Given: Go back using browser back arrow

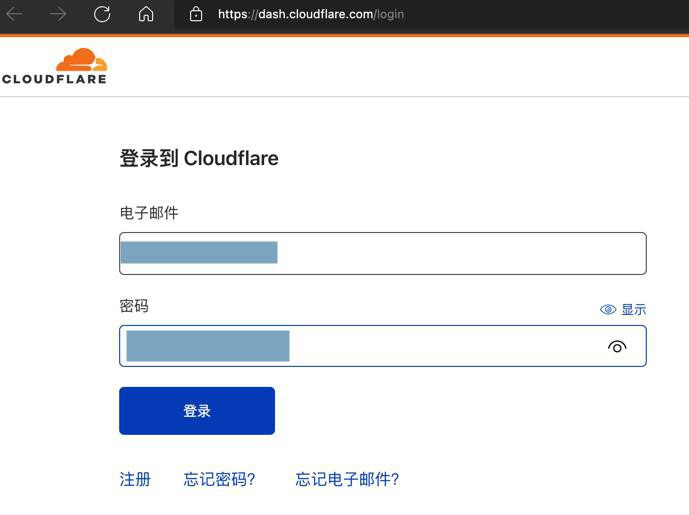Looking at the screenshot, I should tap(14, 14).
